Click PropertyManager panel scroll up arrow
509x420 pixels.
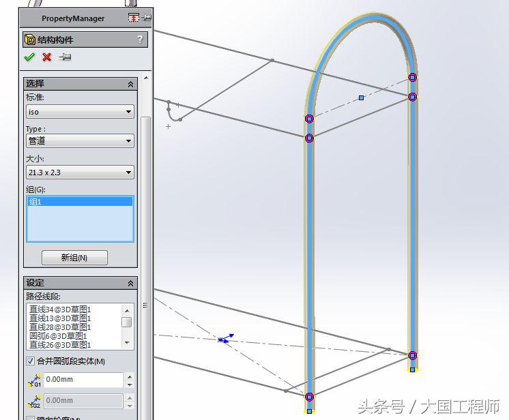coord(146,78)
